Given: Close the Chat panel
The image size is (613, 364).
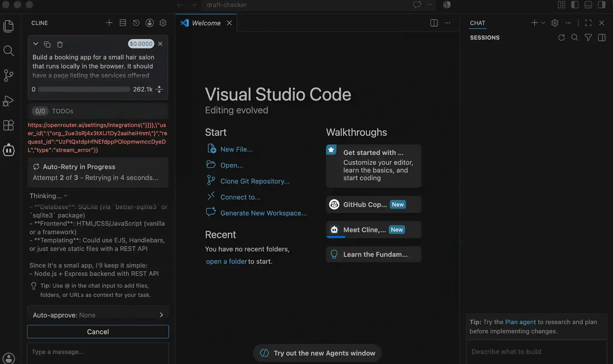Looking at the screenshot, I should coord(602,23).
